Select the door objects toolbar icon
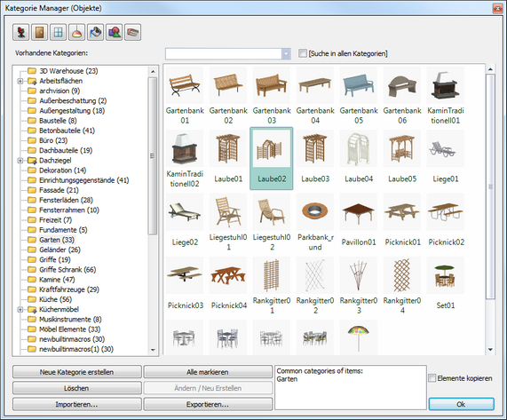Viewport: 507px width, 420px height. pyautogui.click(x=40, y=32)
